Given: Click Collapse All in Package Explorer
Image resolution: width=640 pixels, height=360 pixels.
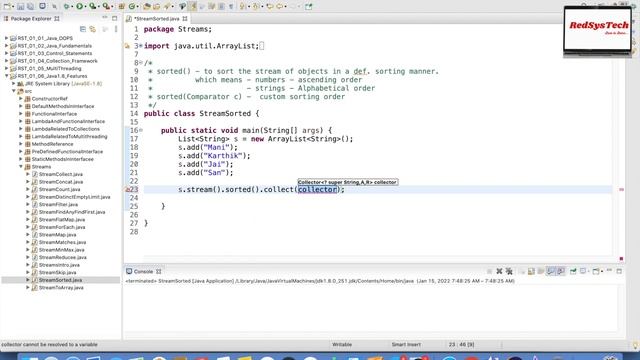Looking at the screenshot, I should 83,29.
